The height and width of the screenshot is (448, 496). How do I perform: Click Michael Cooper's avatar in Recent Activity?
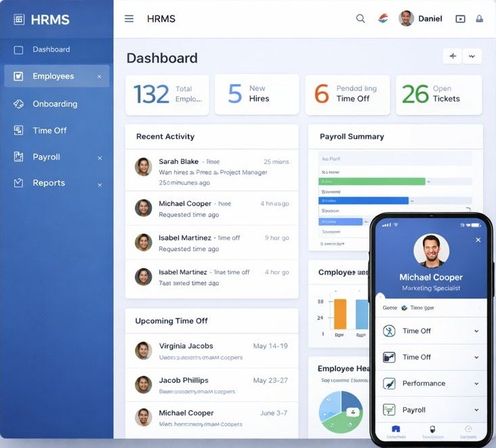tap(143, 208)
